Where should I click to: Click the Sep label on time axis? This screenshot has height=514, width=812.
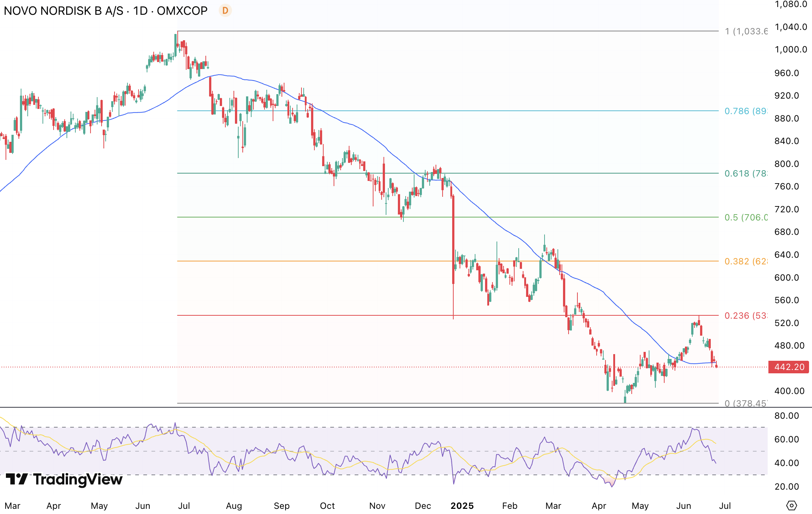pyautogui.click(x=282, y=506)
